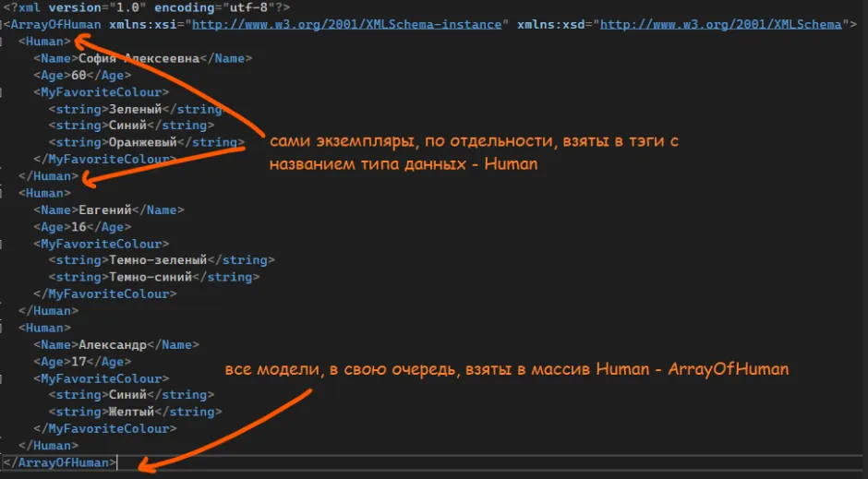868x479 pixels.
Task: Click the MyFavoriteColour opening tag under Age 16
Action: click(x=102, y=244)
